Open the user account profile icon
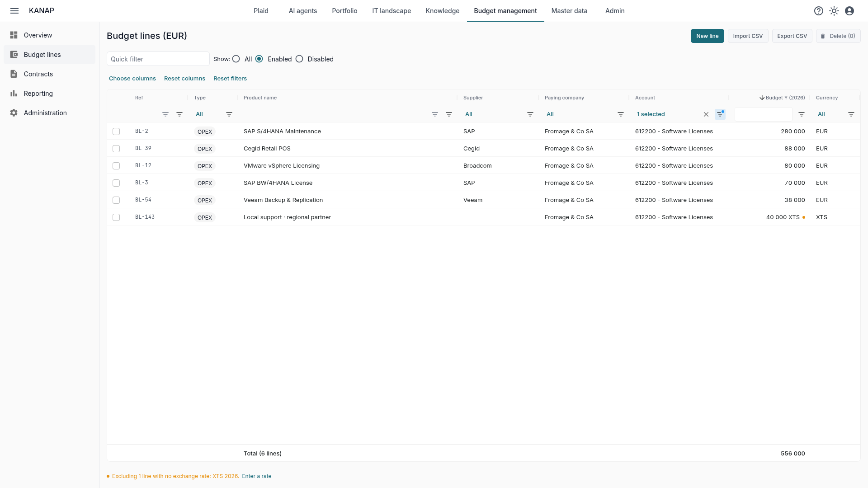This screenshot has height=488, width=868. (849, 11)
